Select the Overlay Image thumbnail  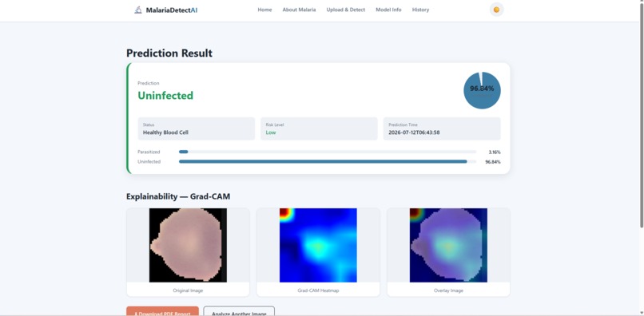448,245
